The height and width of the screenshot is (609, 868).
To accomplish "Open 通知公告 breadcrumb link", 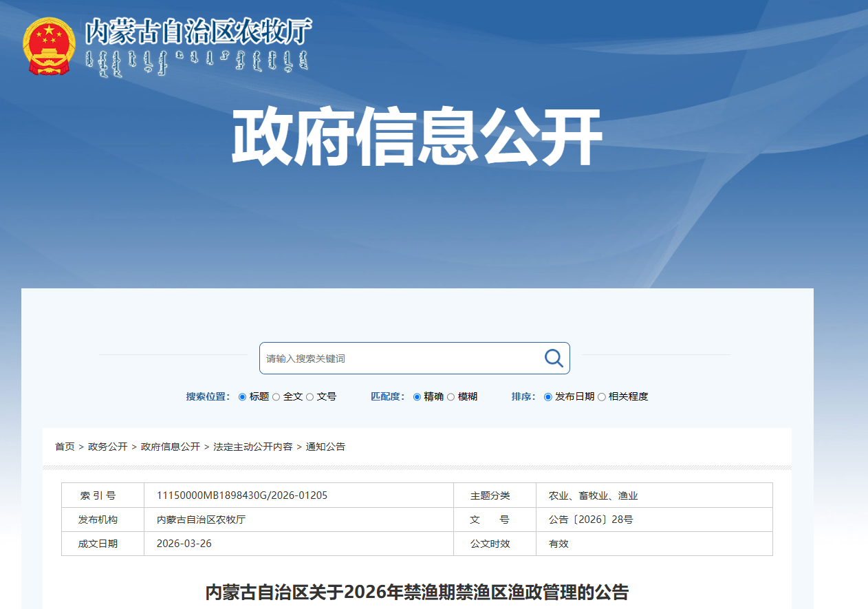I will 325,447.
